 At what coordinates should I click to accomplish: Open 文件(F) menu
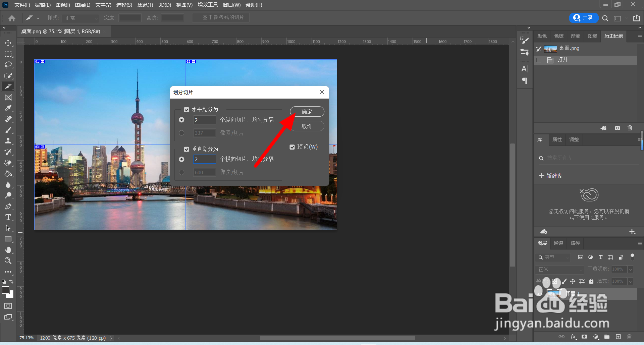tap(22, 5)
